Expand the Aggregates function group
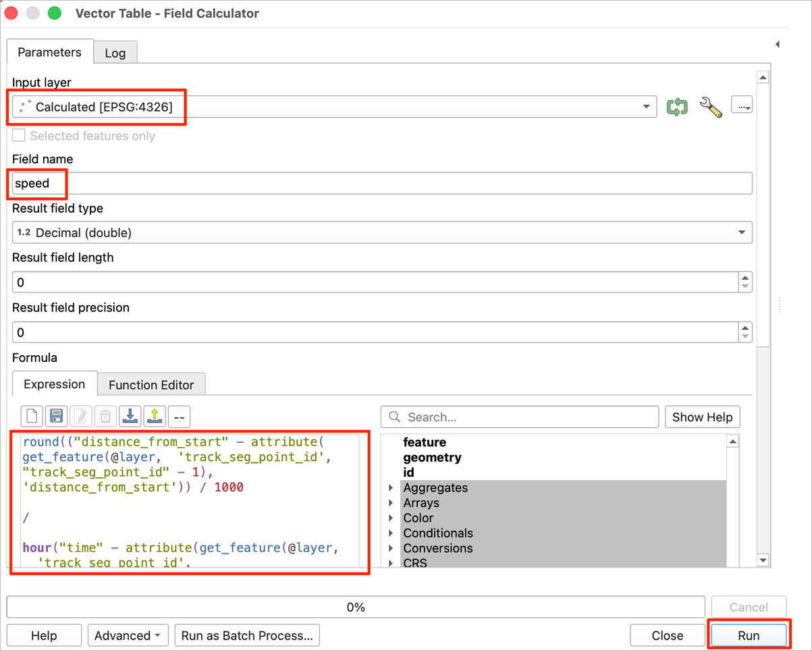Screen dimensions: 812x651 (391, 488)
